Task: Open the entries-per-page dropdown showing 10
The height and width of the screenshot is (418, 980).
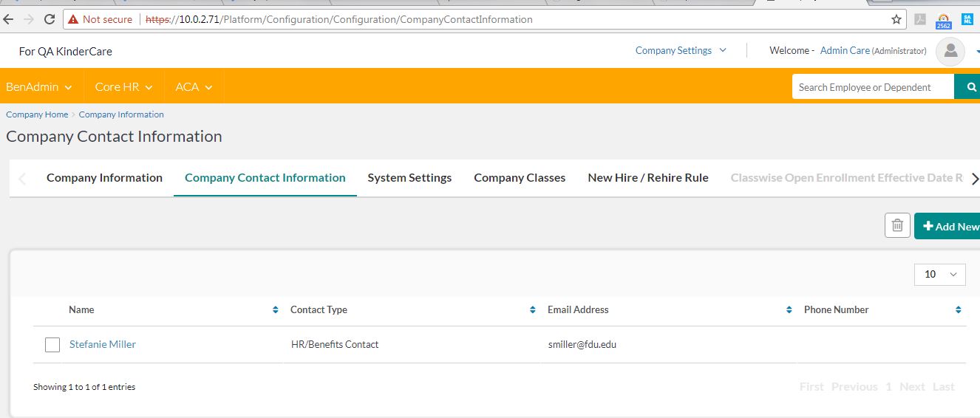Action: (x=939, y=274)
